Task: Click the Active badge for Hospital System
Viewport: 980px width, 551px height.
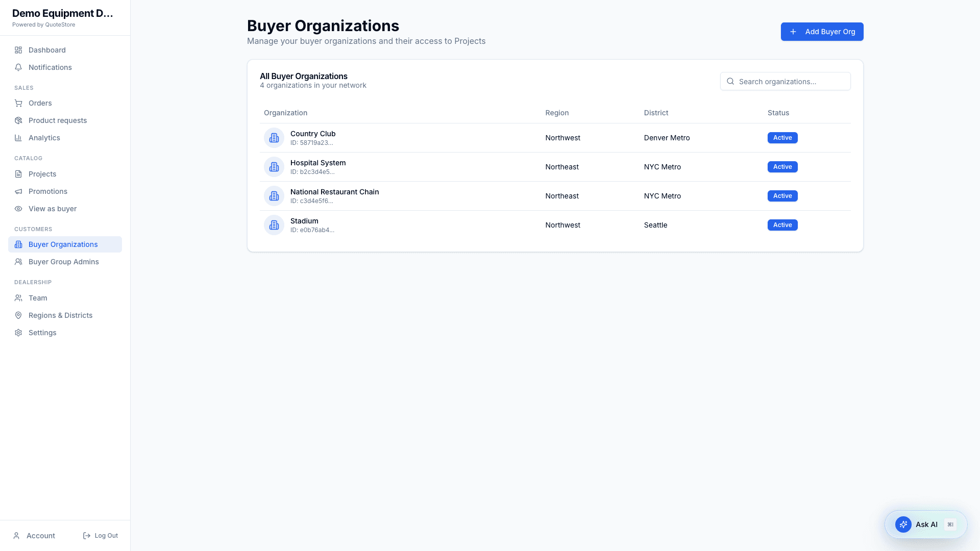Action: coord(782,167)
